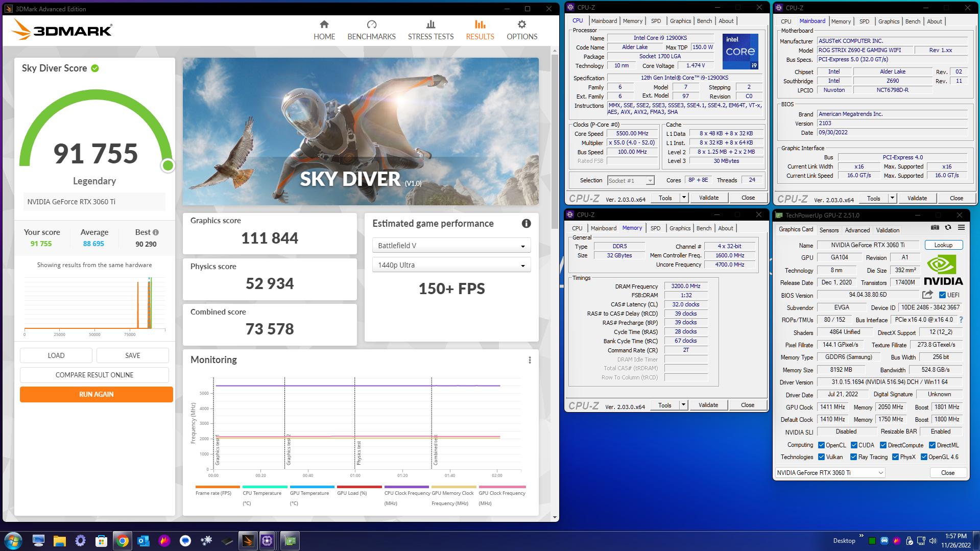The width and height of the screenshot is (980, 551).
Task: Click the Frame rate orange legend swatch
Action: click(218, 487)
